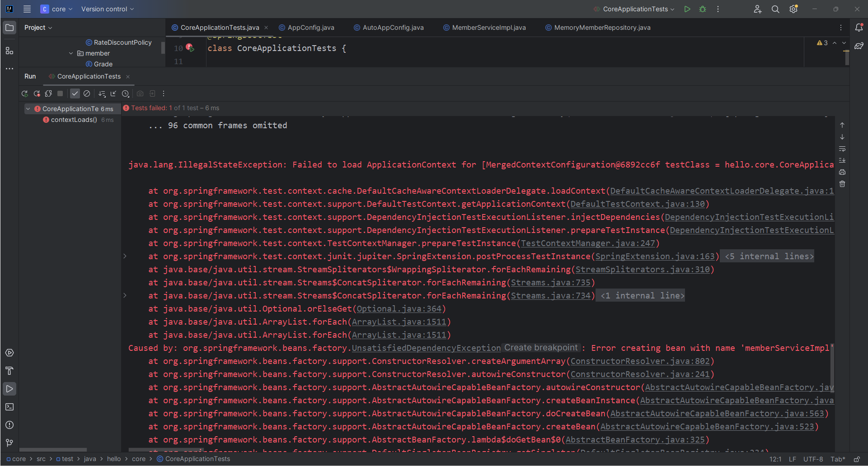Toggle soft-wrap in console output
Image resolution: width=868 pixels, height=466 pixels.
click(x=842, y=149)
